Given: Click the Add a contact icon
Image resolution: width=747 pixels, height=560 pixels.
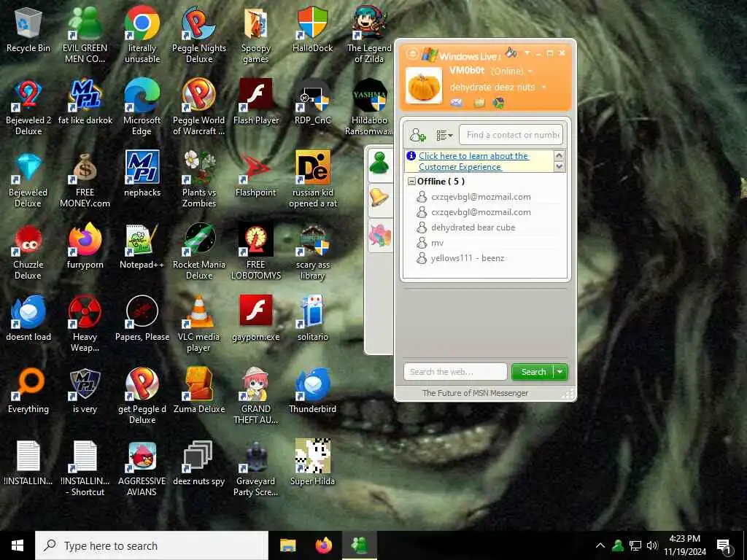Looking at the screenshot, I should point(417,135).
